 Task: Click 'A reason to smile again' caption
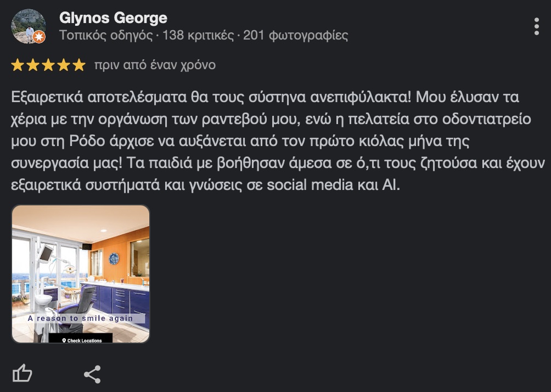(80, 318)
